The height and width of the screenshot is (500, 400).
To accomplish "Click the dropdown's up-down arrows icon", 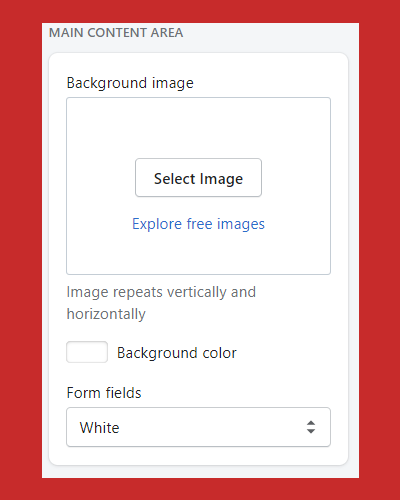I will tap(311, 427).
